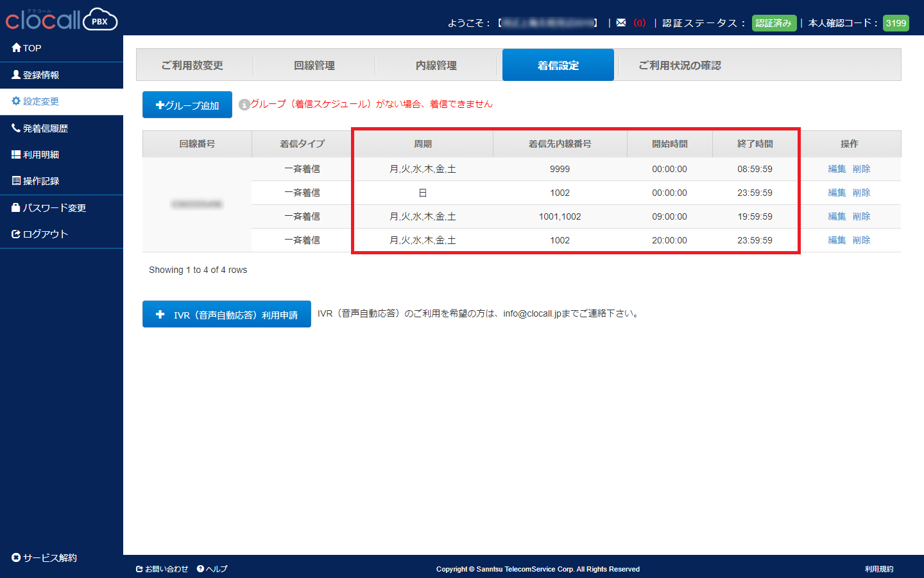Click 編集 for the 9999 extension row
Viewport: 924px width, 578px height.
tap(837, 169)
